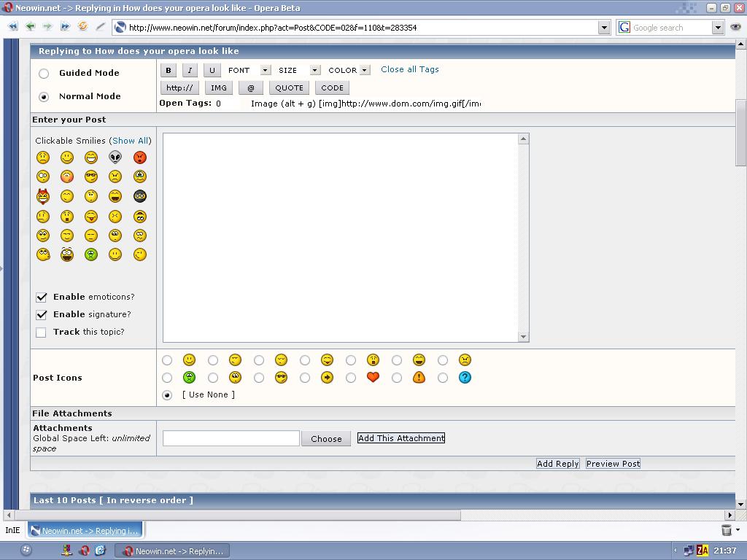
Task: Select Guided Mode radio button
Action: 44,74
